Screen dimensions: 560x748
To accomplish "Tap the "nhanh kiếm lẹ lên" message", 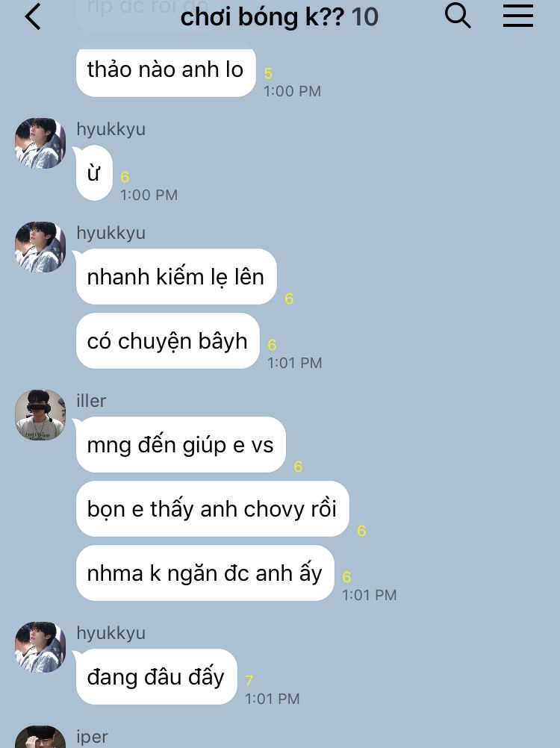I will [176, 277].
